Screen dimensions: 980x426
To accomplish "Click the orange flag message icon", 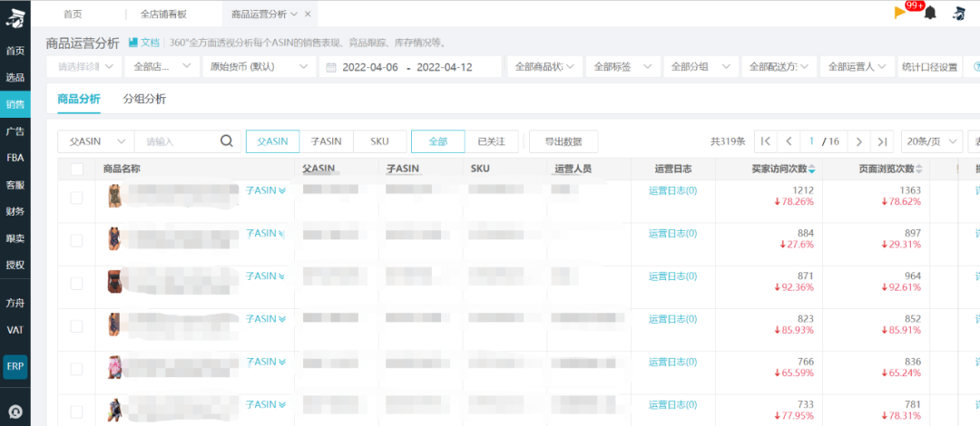I will click(900, 13).
